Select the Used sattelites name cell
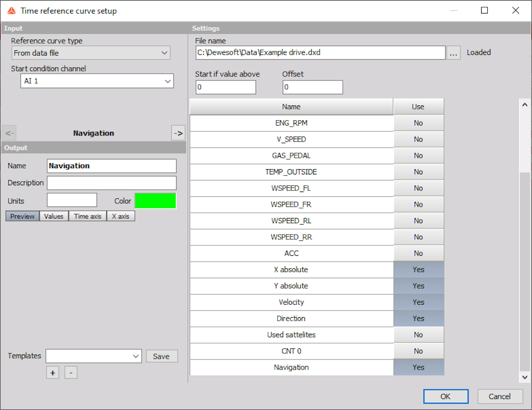The image size is (532, 410). pyautogui.click(x=291, y=334)
